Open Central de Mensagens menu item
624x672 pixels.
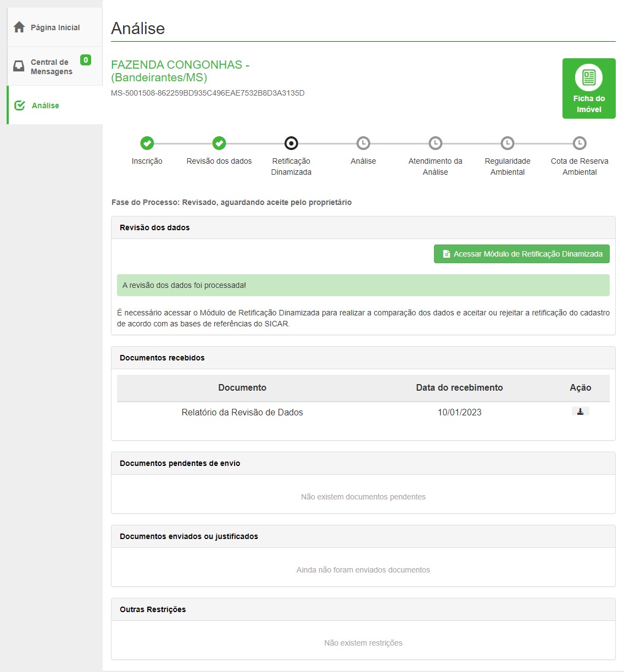click(x=55, y=66)
